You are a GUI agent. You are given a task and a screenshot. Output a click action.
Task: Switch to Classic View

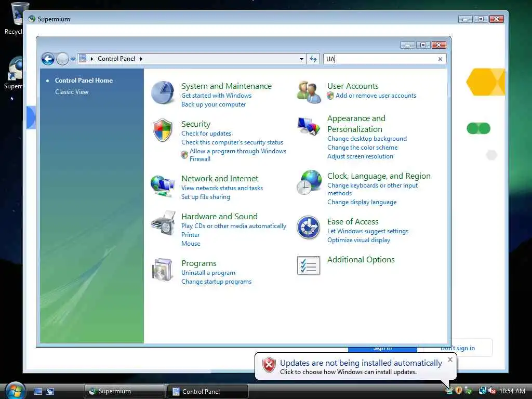point(72,92)
